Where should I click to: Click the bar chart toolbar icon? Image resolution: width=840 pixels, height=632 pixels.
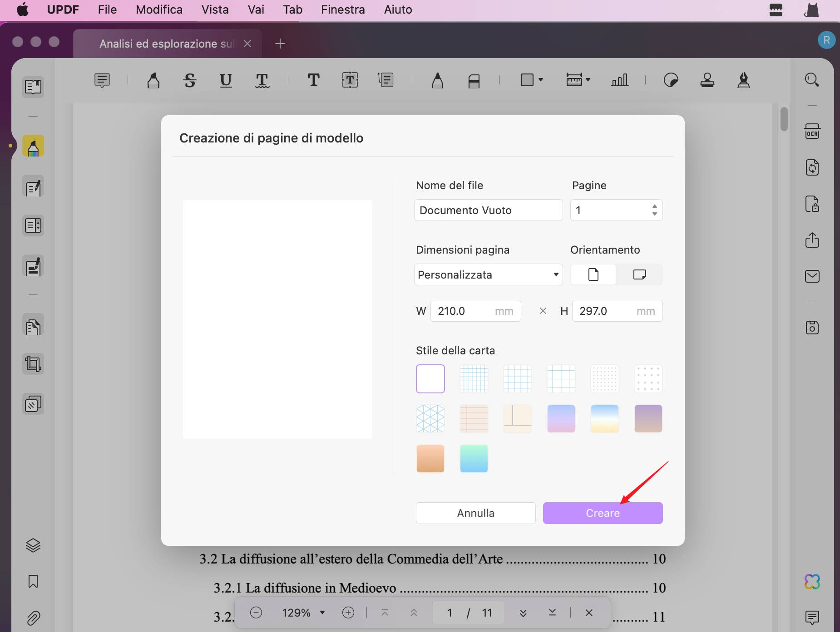(619, 80)
